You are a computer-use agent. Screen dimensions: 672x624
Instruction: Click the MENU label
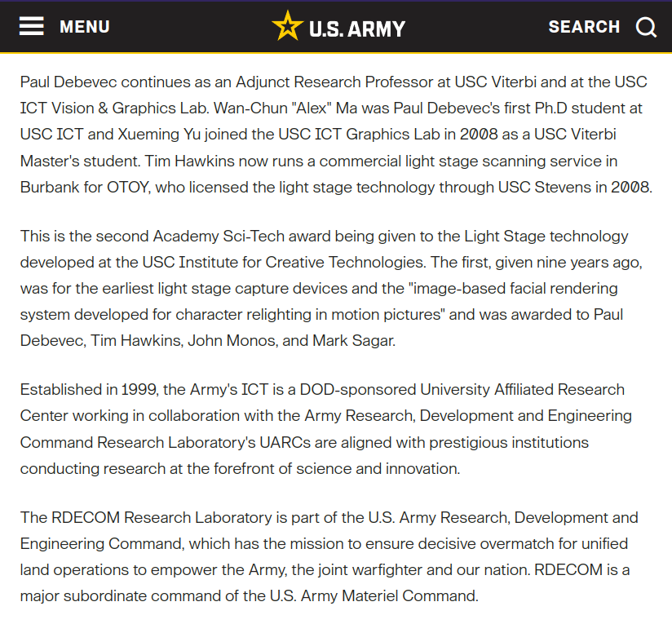[x=85, y=27]
